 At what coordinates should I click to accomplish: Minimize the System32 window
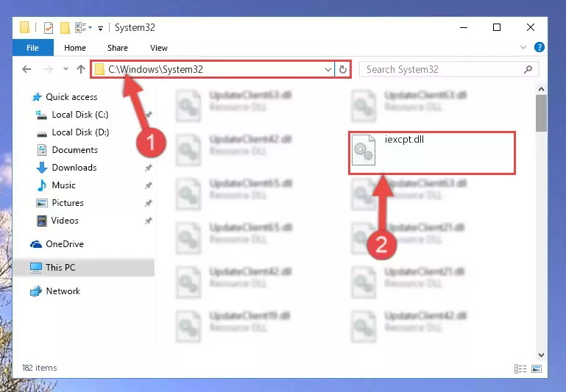click(464, 27)
